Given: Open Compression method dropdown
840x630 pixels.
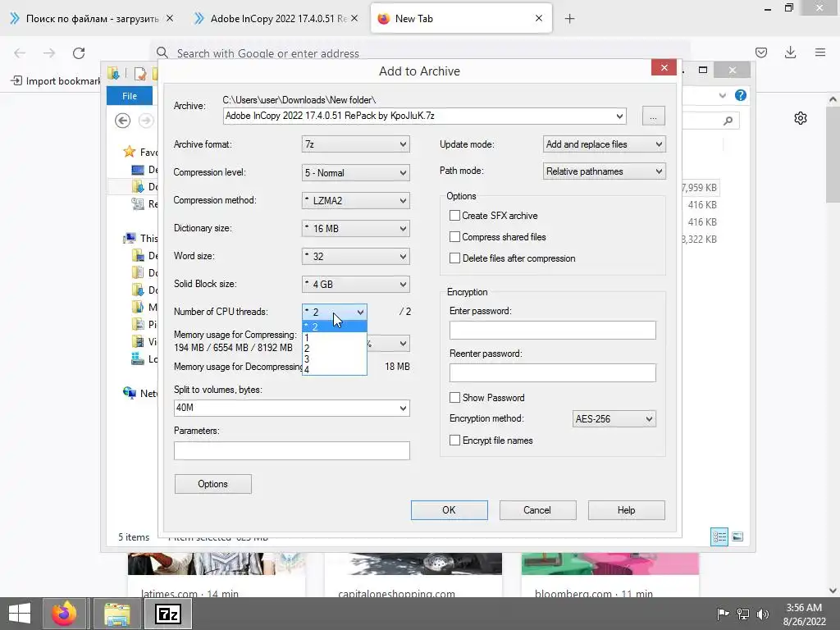Looking at the screenshot, I should pyautogui.click(x=356, y=200).
